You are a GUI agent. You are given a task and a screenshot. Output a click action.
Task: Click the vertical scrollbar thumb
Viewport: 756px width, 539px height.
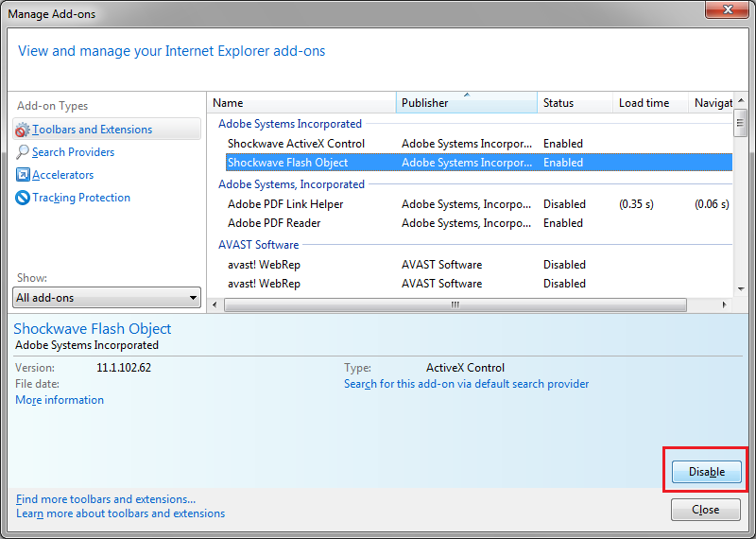tap(741, 123)
